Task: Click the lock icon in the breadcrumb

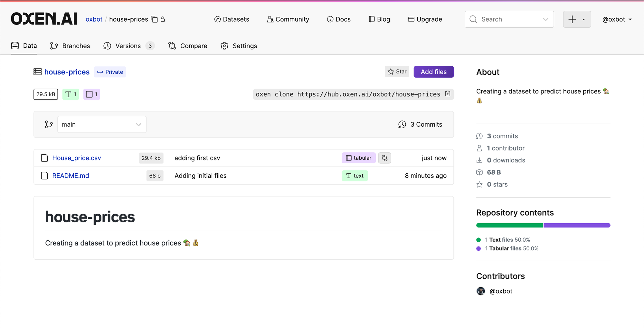Action: (163, 19)
